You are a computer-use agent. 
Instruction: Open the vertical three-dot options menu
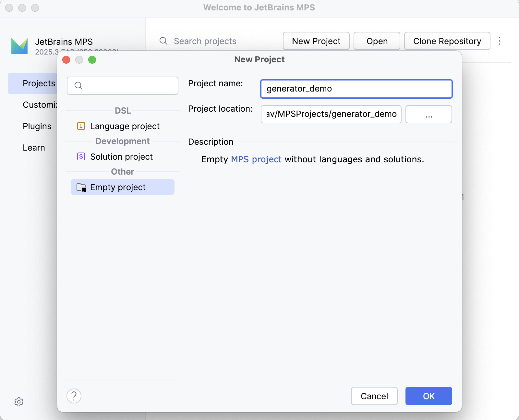click(500, 41)
